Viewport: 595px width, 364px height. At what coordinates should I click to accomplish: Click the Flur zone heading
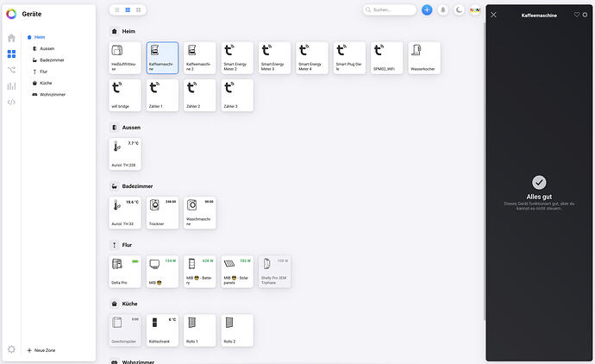click(x=127, y=245)
